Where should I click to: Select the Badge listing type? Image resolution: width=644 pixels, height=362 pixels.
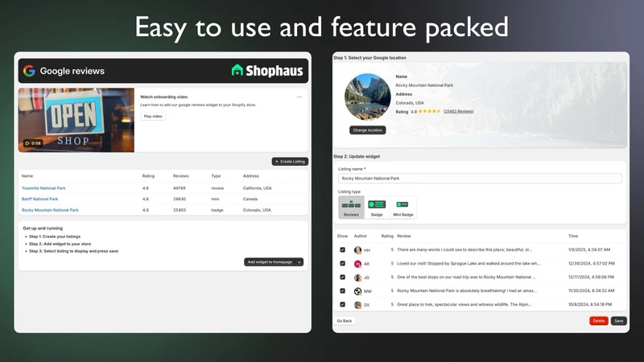pos(377,208)
